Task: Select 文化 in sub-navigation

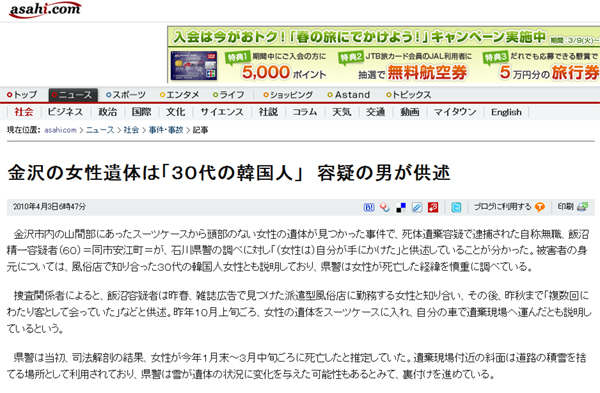Action: [x=175, y=112]
